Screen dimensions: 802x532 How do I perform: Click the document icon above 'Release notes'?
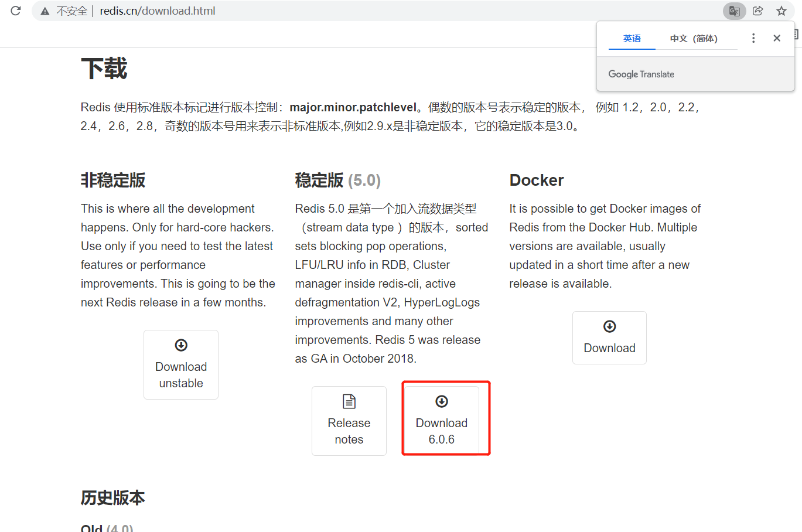349,401
